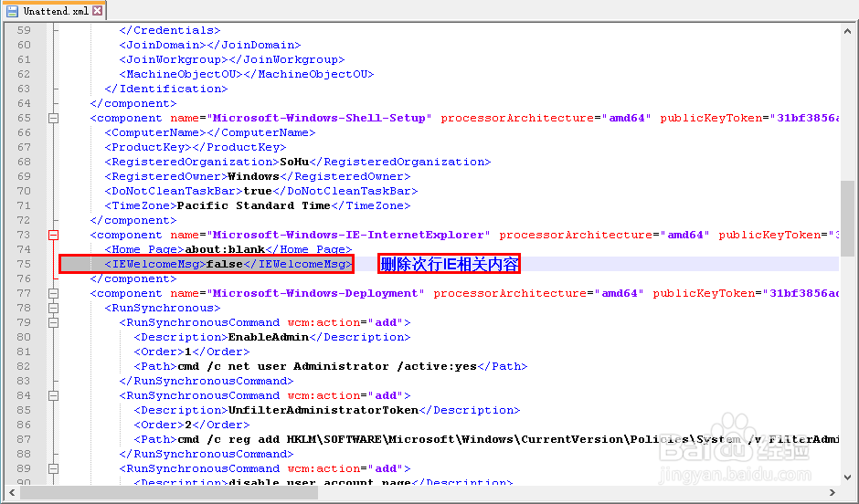Click Pacific Standard Time value

(x=254, y=205)
